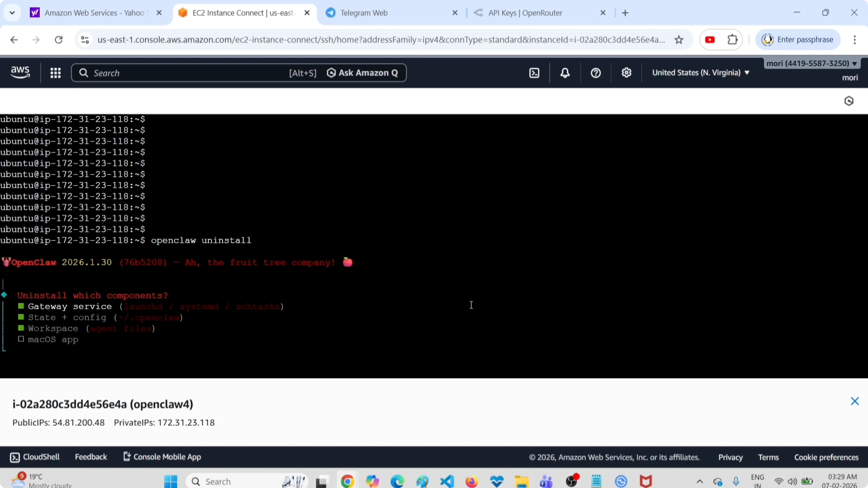The image size is (868, 488).
Task: Enable the macOS app checkbox
Action: coord(21,339)
